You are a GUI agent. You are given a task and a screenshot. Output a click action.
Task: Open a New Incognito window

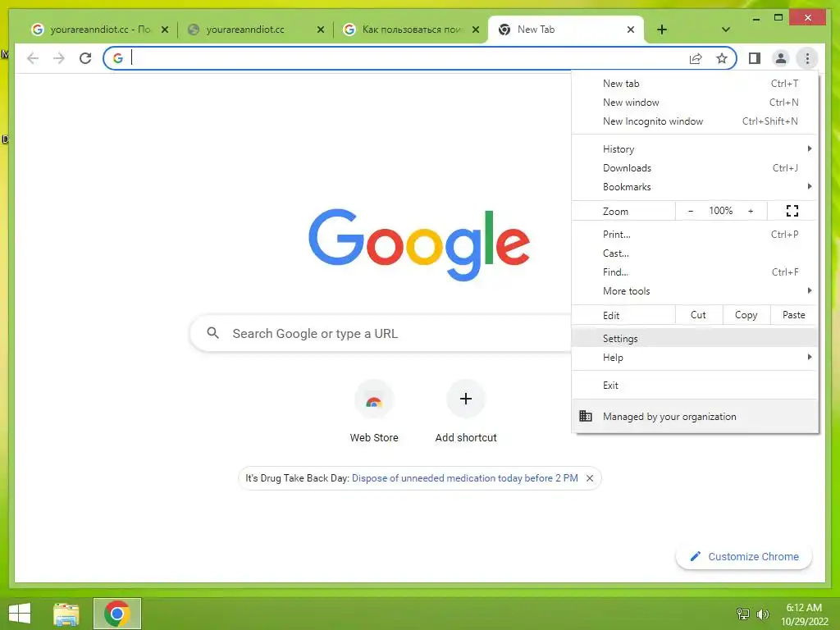(x=694, y=121)
